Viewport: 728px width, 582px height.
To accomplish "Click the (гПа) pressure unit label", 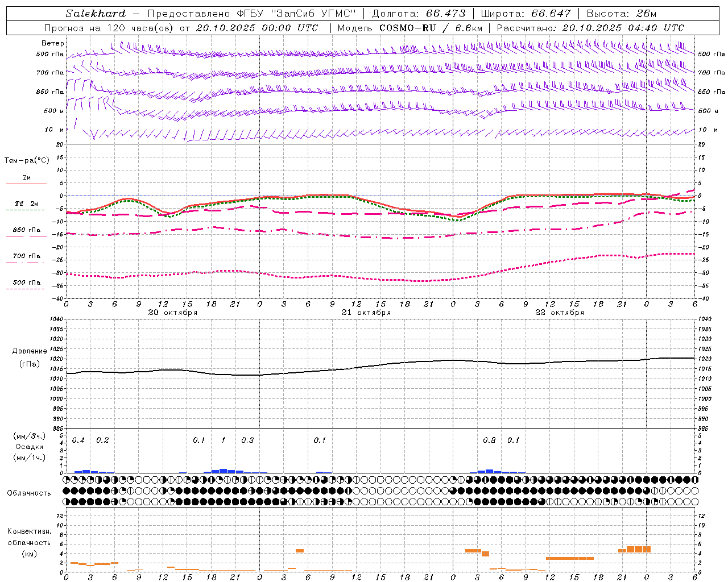I will tap(28, 364).
